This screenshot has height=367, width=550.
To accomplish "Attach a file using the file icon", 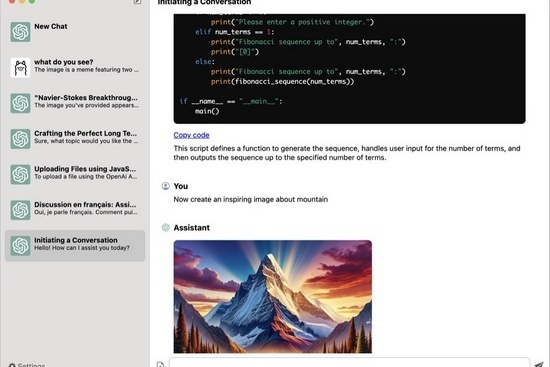I will click(160, 365).
